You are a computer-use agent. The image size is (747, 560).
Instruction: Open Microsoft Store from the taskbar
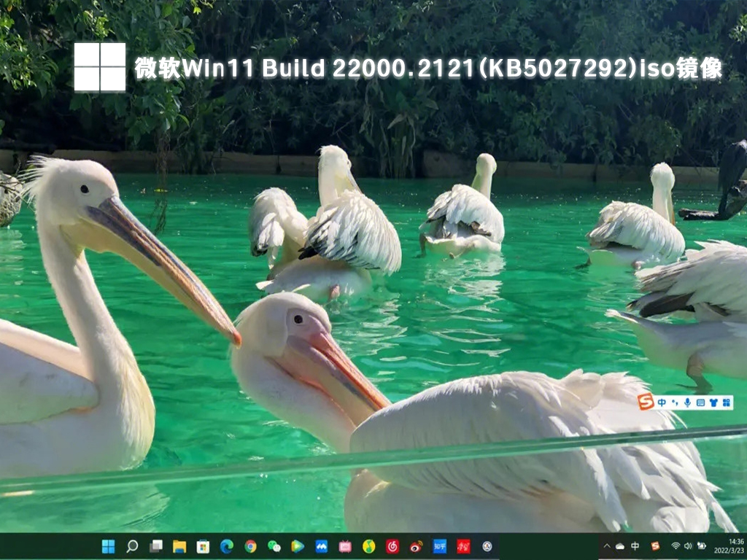tap(203, 546)
